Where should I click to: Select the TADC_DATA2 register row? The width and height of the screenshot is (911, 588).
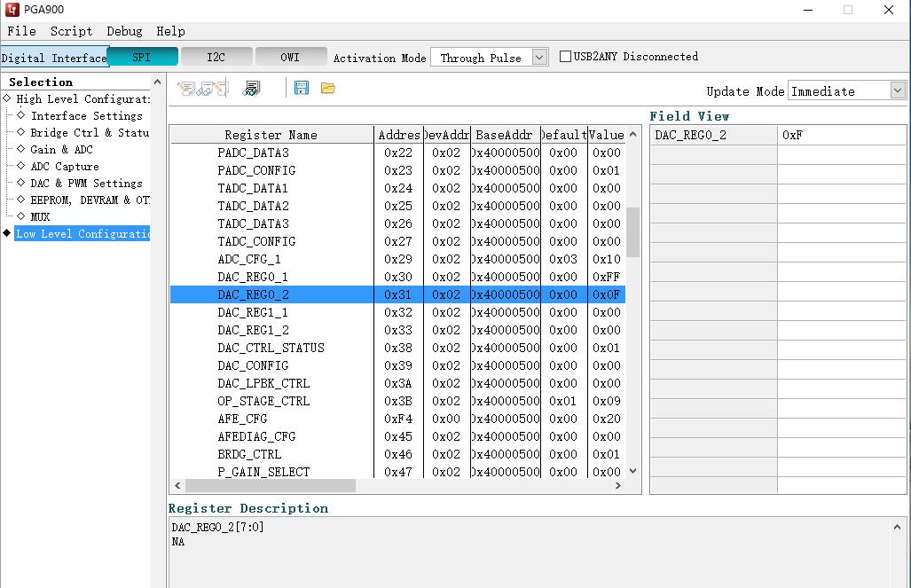[x=398, y=206]
